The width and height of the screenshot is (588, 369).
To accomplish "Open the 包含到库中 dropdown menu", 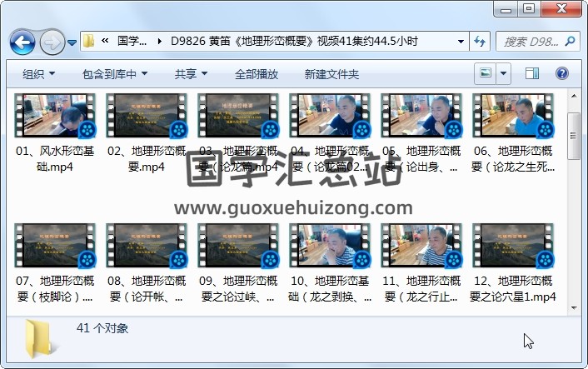I will tap(115, 74).
